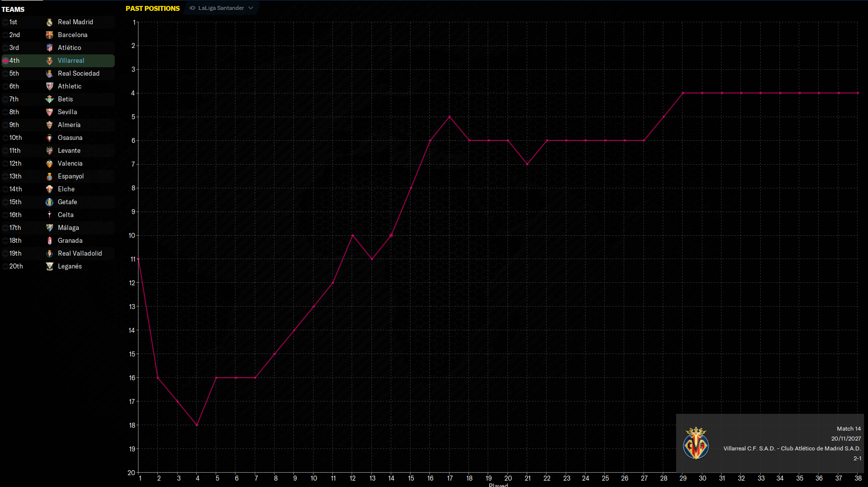The image size is (868, 487).
Task: Click the Barcelona club badge
Action: point(49,35)
